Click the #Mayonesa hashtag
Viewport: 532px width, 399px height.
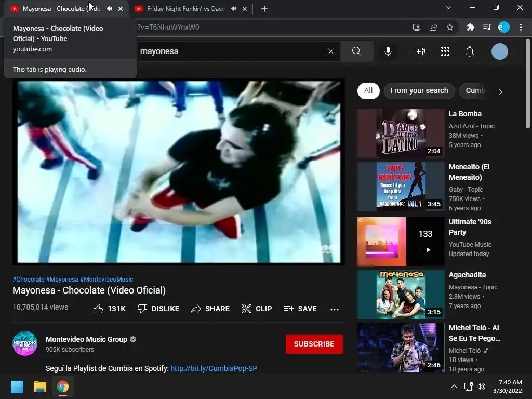[x=62, y=279]
